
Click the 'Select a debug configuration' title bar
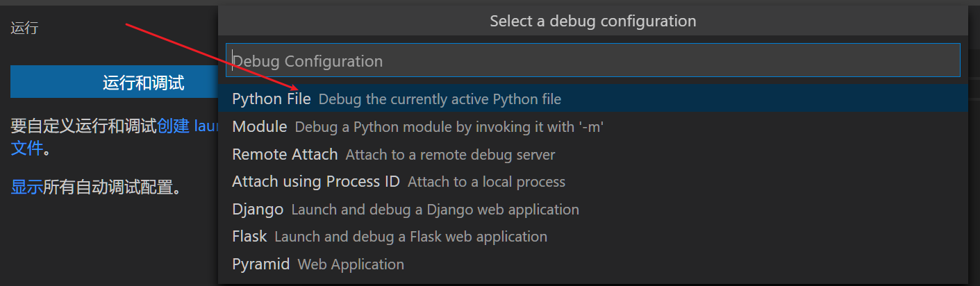point(592,21)
